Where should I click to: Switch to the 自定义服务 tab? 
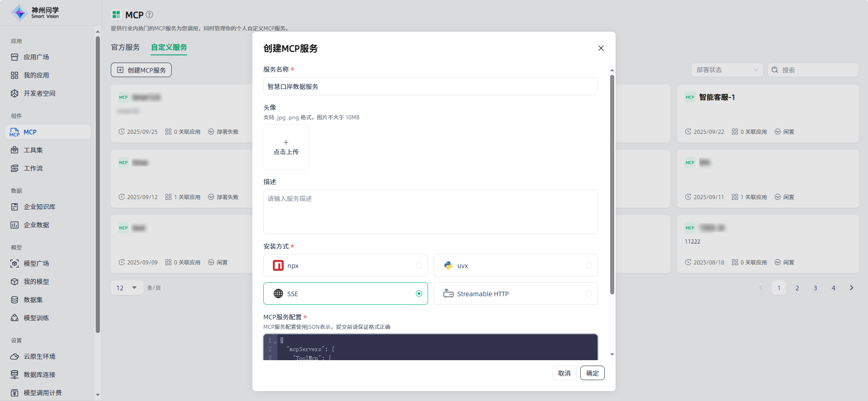click(169, 47)
